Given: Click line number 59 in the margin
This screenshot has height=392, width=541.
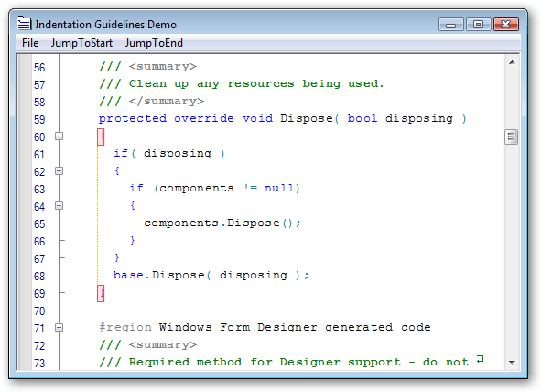Looking at the screenshot, I should coord(39,119).
